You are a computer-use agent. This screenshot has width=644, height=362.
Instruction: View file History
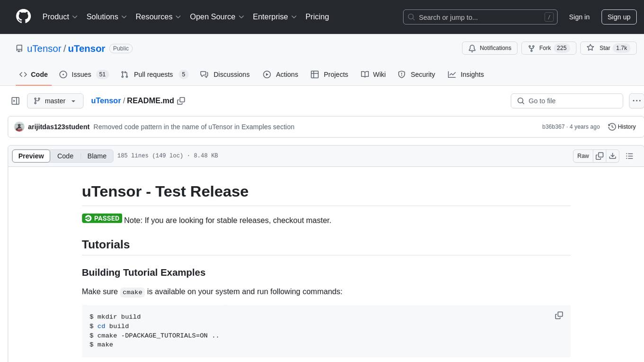[622, 127]
